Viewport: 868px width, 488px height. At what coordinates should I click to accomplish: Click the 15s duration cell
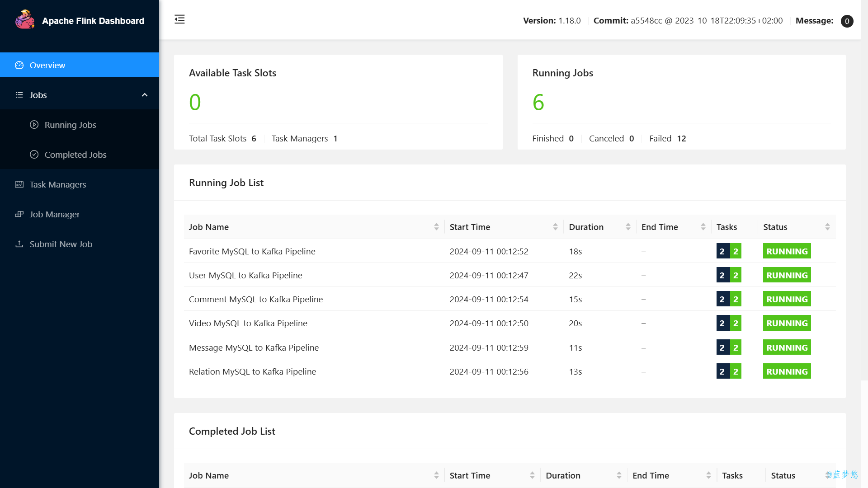575,299
